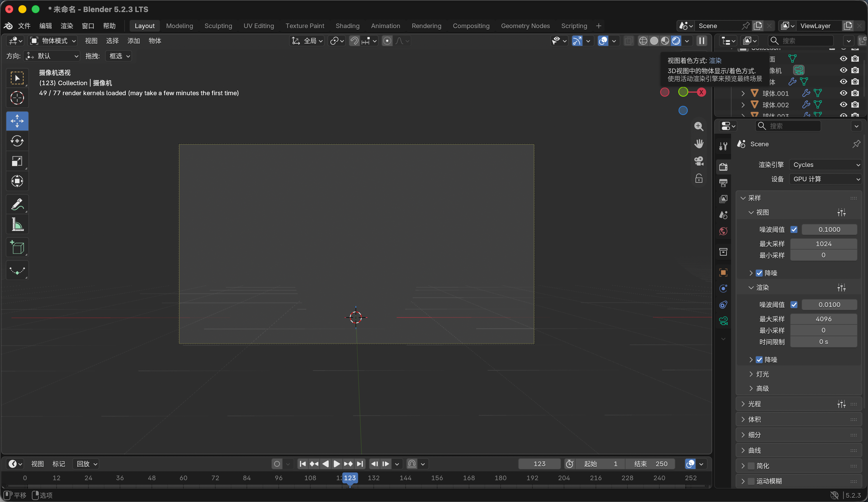Select the Rotate tool
The image size is (868, 502).
[x=17, y=141]
